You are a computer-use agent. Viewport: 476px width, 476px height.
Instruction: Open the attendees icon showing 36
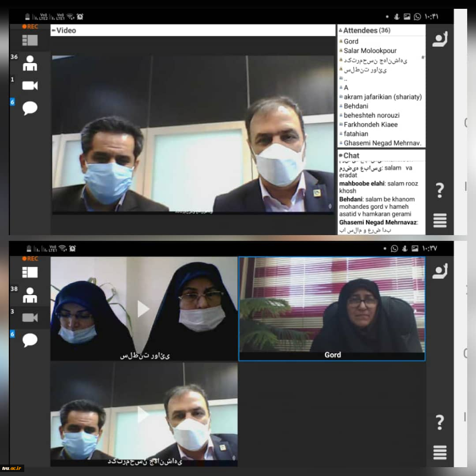coord(30,63)
